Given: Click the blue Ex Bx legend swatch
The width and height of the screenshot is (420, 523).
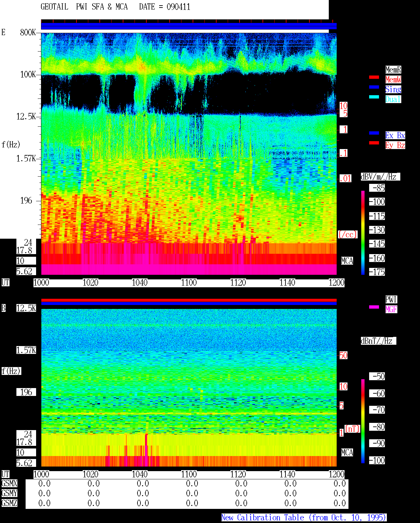Looking at the screenshot, I should coord(374,133).
